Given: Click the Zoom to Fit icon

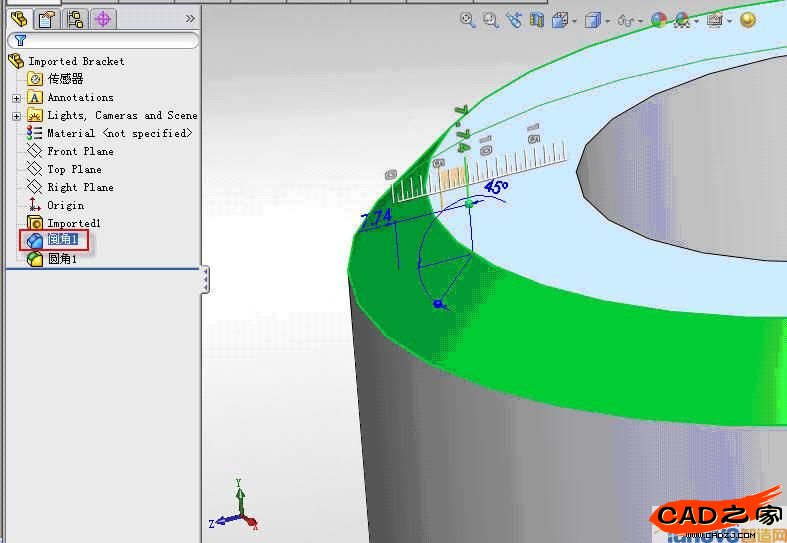Looking at the screenshot, I should tap(467, 19).
